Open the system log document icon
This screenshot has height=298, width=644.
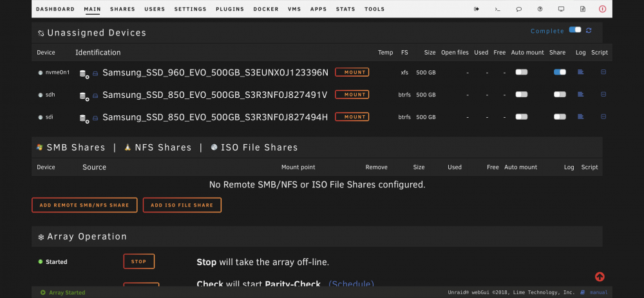click(582, 9)
